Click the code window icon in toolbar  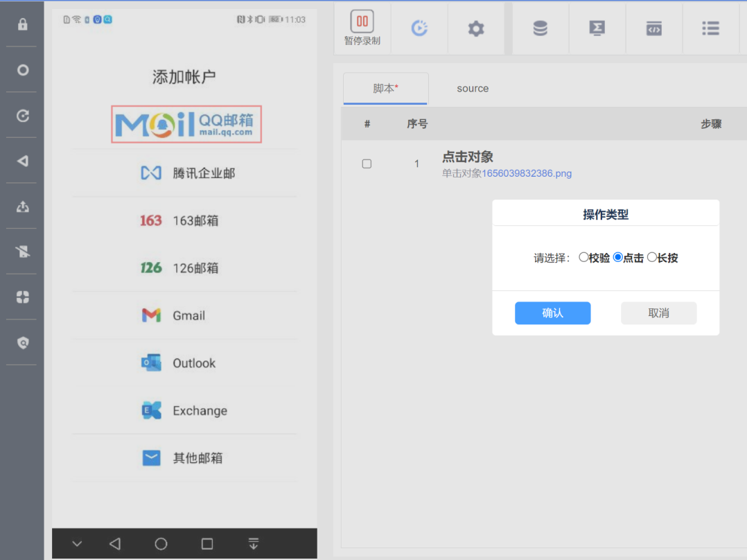tap(653, 28)
